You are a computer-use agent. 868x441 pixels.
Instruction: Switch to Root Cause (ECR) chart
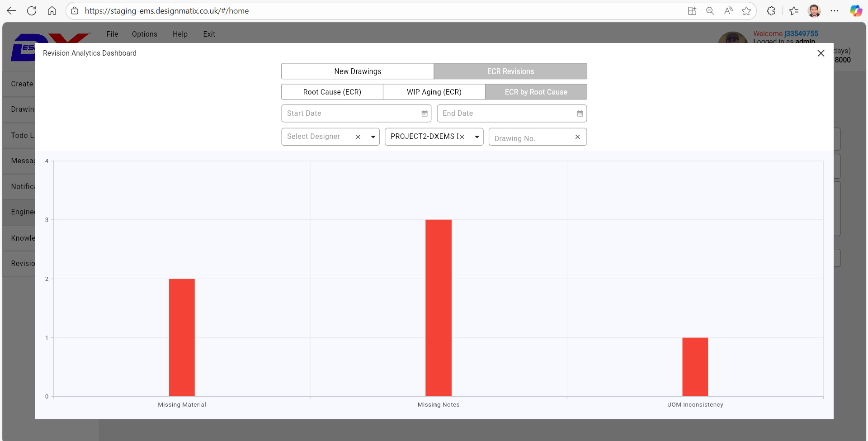point(332,92)
